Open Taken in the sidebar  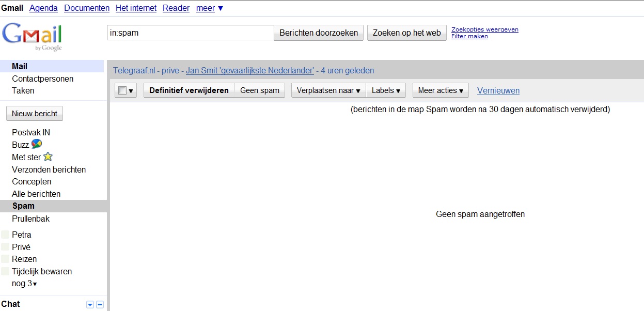point(23,90)
